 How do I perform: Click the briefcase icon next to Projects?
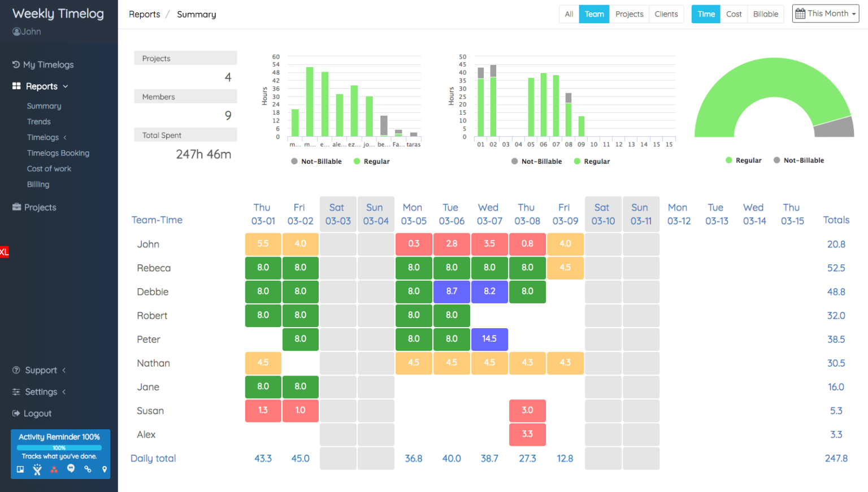point(16,207)
